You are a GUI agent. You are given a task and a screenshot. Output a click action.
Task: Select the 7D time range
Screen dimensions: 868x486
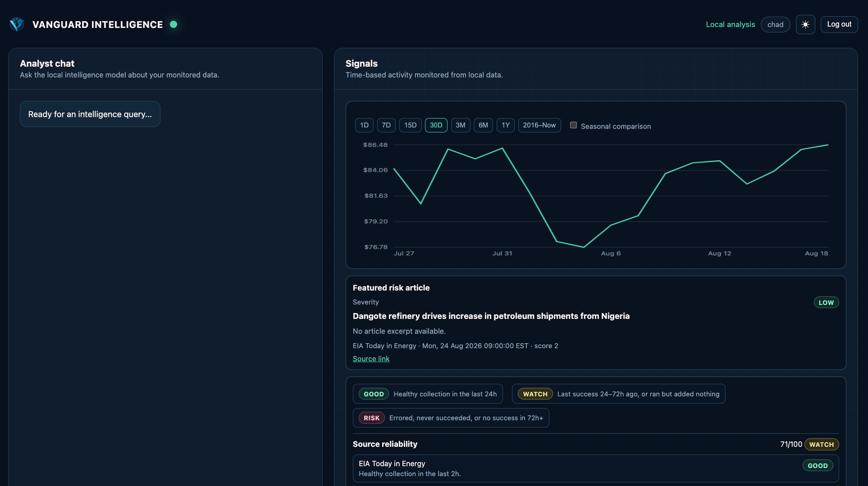tap(386, 125)
